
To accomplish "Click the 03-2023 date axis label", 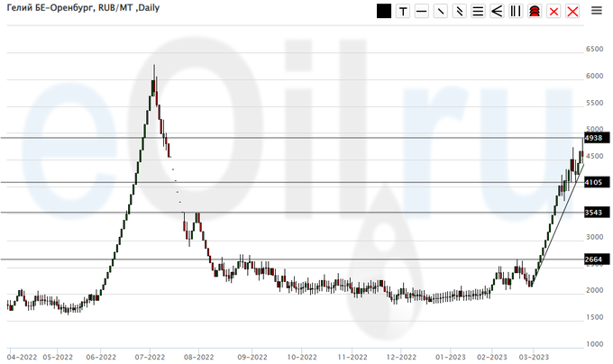I will coord(544,355).
